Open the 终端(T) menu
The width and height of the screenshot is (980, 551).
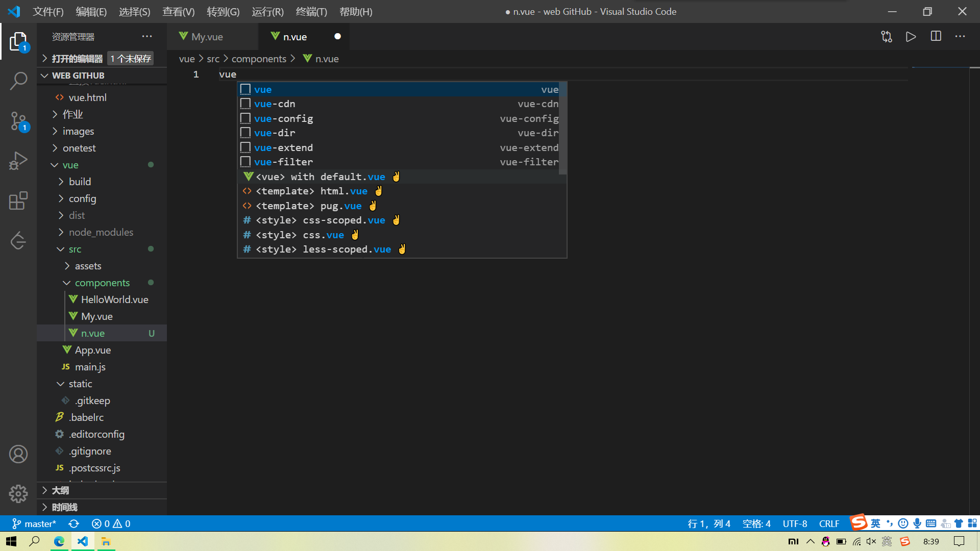[x=311, y=11]
